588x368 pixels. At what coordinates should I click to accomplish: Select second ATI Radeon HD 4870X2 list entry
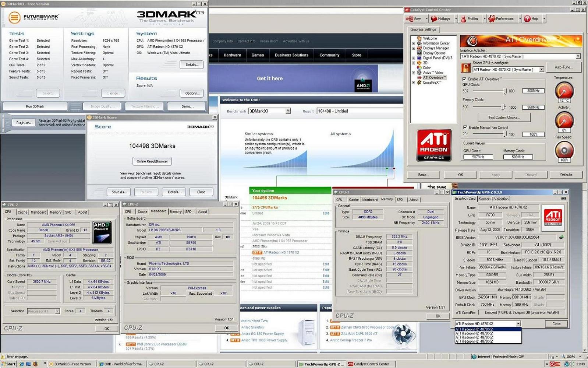click(488, 333)
